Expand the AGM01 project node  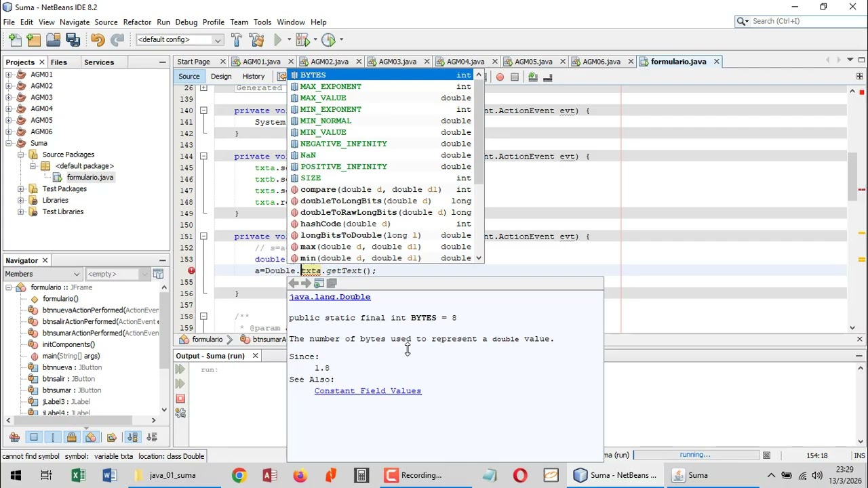[x=8, y=75]
